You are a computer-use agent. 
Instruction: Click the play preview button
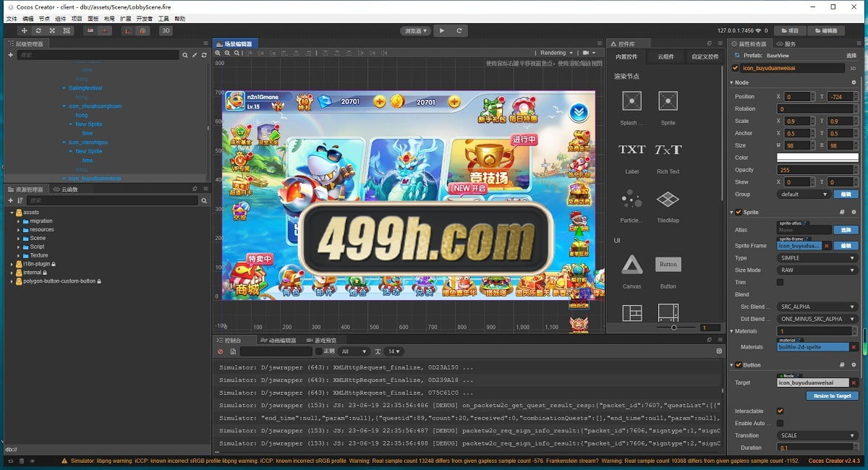443,31
